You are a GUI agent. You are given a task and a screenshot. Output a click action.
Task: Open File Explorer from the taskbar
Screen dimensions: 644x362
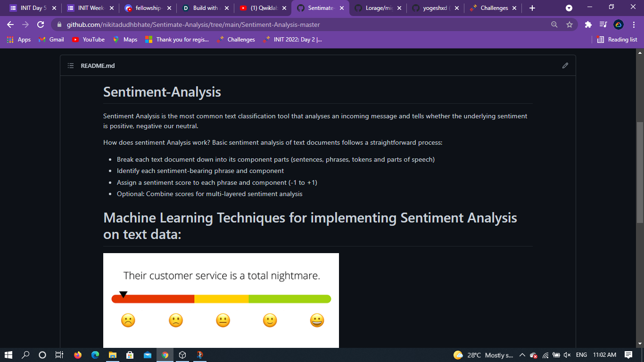click(112, 355)
